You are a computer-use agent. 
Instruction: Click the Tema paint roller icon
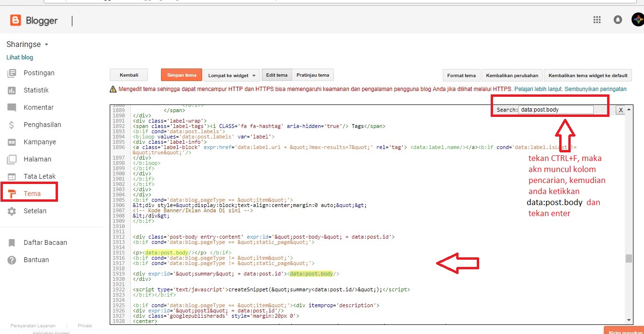coord(12,194)
